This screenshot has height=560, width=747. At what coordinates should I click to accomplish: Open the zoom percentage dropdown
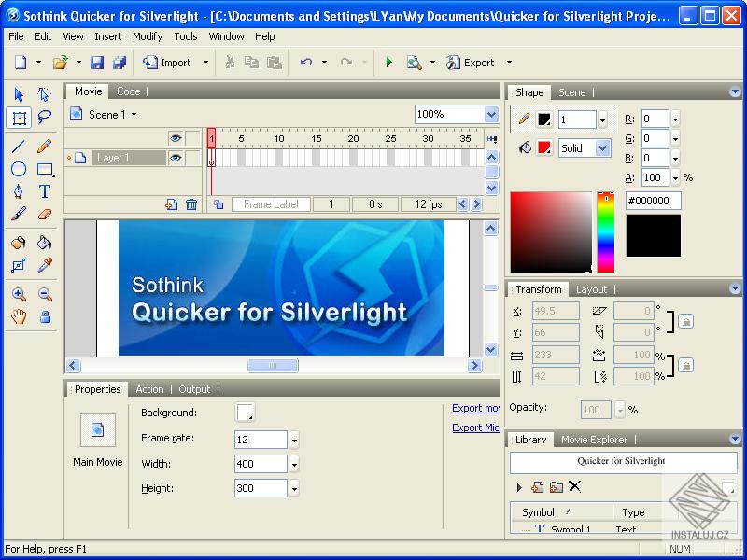pos(492,114)
